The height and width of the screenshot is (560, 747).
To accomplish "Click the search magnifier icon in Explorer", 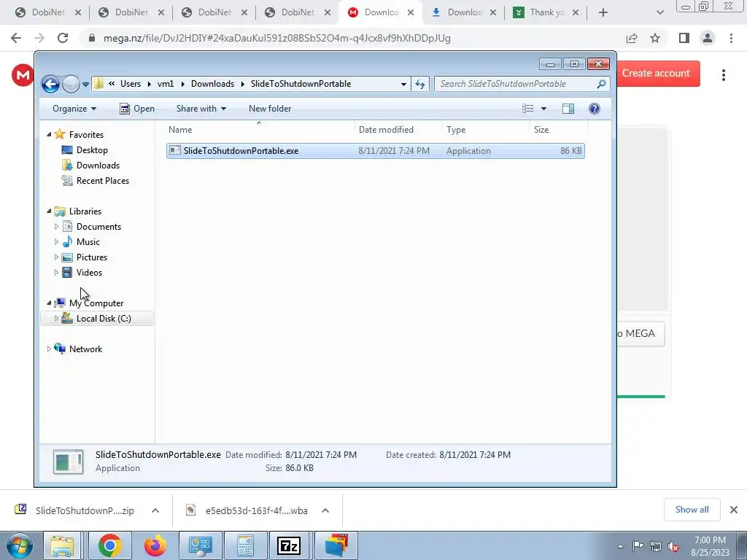I will pos(602,84).
